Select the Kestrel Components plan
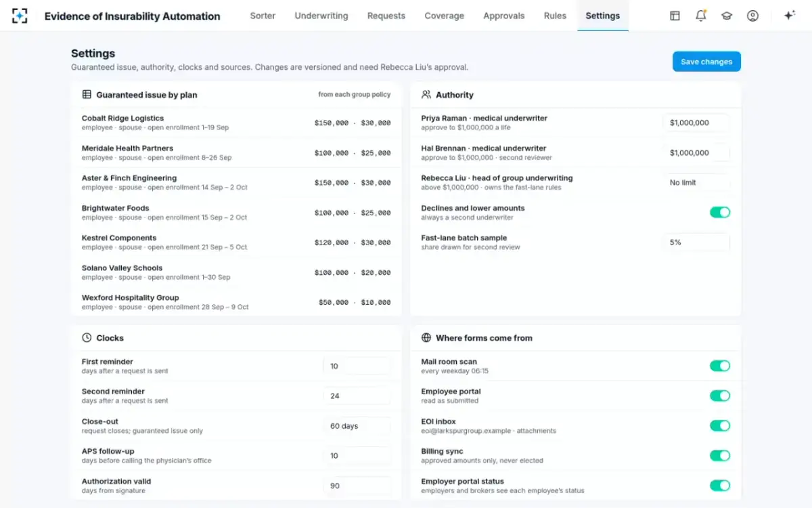Image resolution: width=812 pixels, height=508 pixels. pos(236,242)
